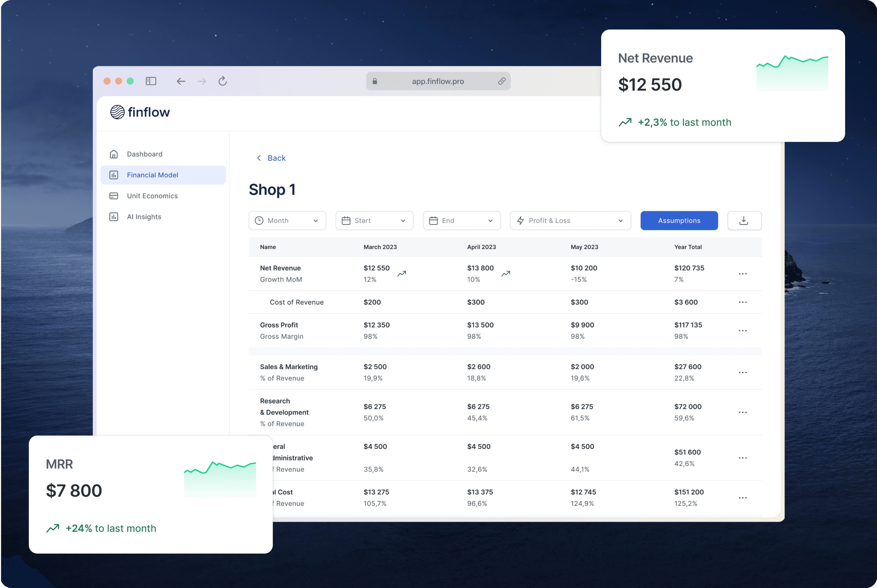Image resolution: width=877 pixels, height=588 pixels.
Task: Click the copy link icon in address bar
Action: [x=502, y=81]
